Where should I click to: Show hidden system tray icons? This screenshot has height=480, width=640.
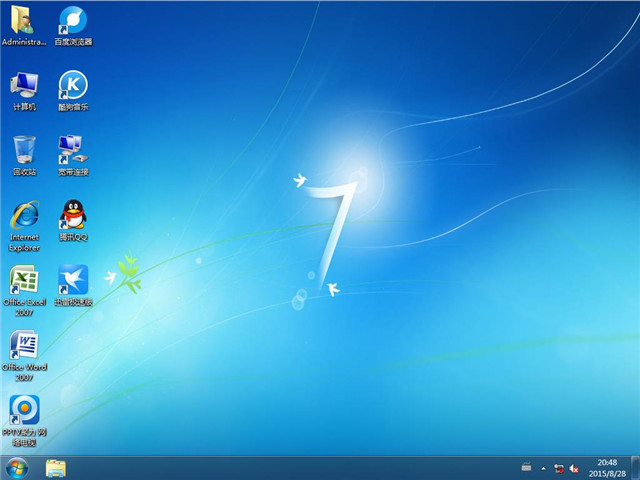tap(543, 469)
